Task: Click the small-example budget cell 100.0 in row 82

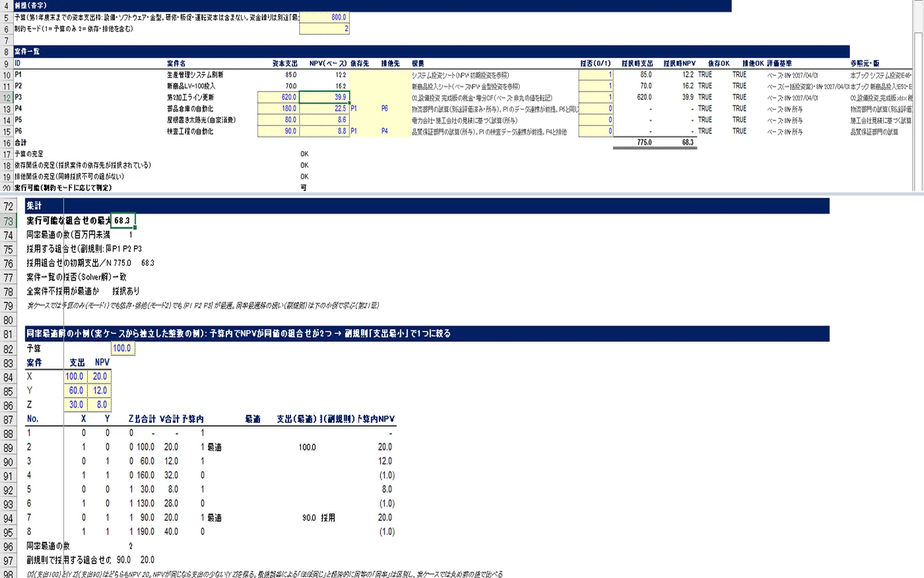Action: 123,348
